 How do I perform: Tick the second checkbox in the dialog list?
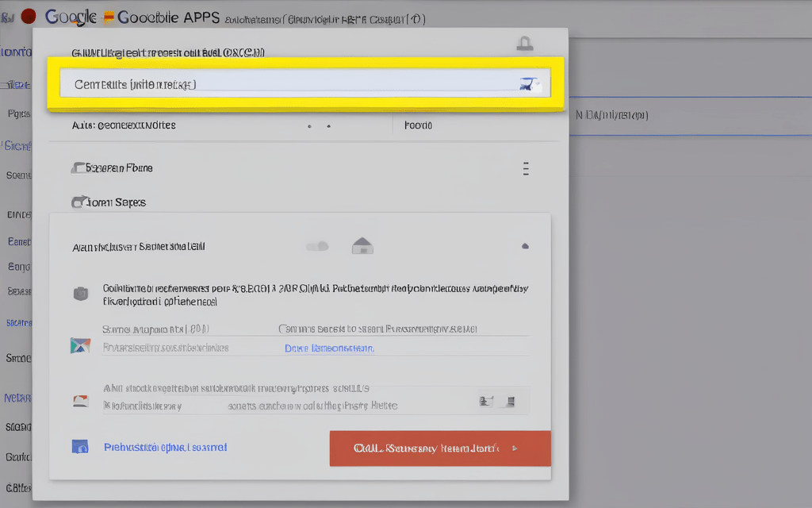pyautogui.click(x=78, y=202)
